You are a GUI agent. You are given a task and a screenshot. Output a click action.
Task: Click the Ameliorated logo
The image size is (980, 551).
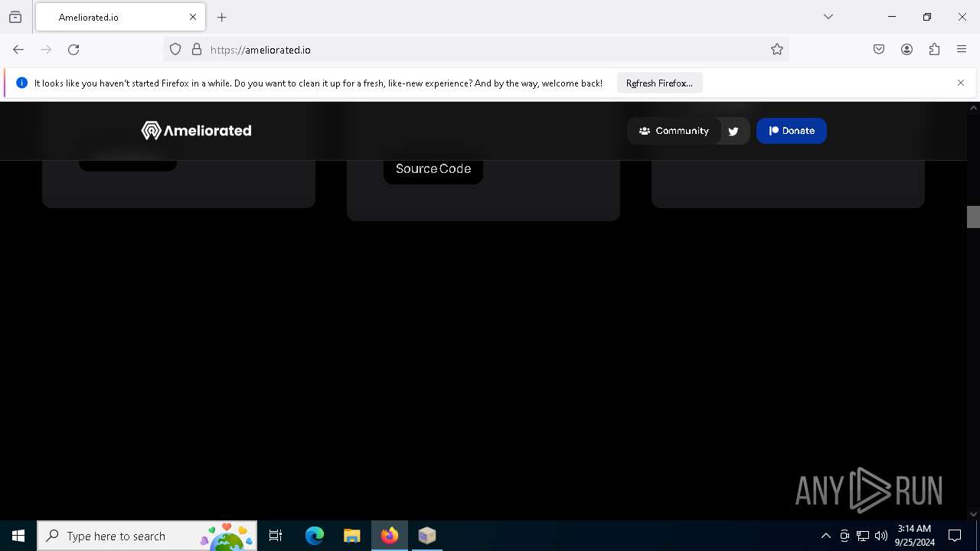point(197,131)
